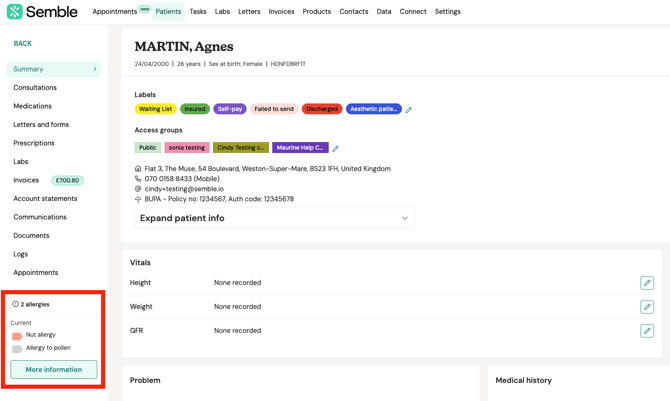Click the BACK link
This screenshot has height=401, width=670.
pos(23,43)
